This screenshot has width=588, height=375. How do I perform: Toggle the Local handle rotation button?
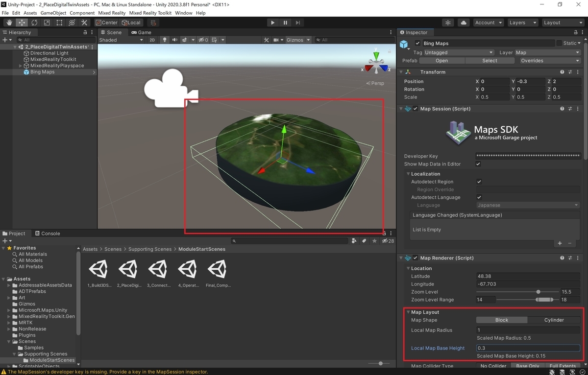point(131,23)
